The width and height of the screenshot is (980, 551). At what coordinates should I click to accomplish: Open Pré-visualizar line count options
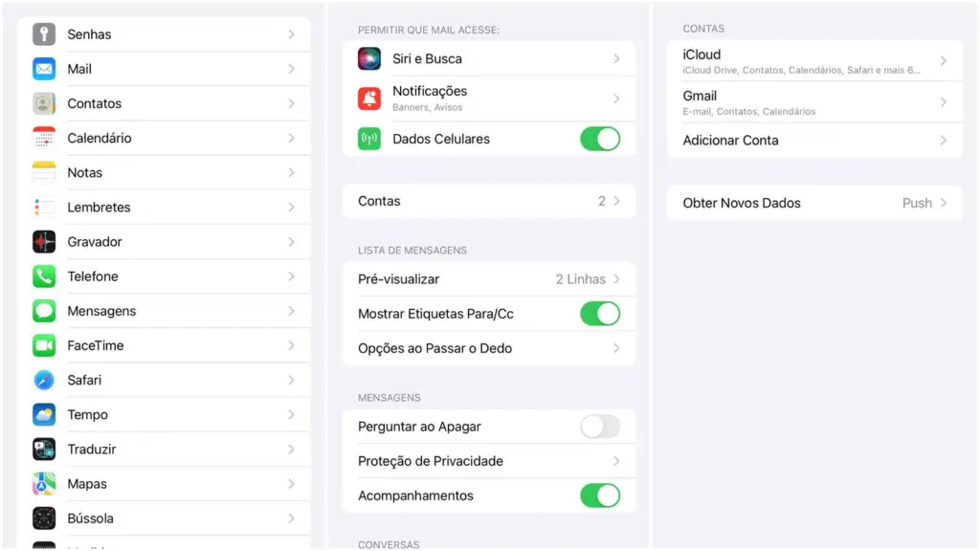(x=490, y=278)
